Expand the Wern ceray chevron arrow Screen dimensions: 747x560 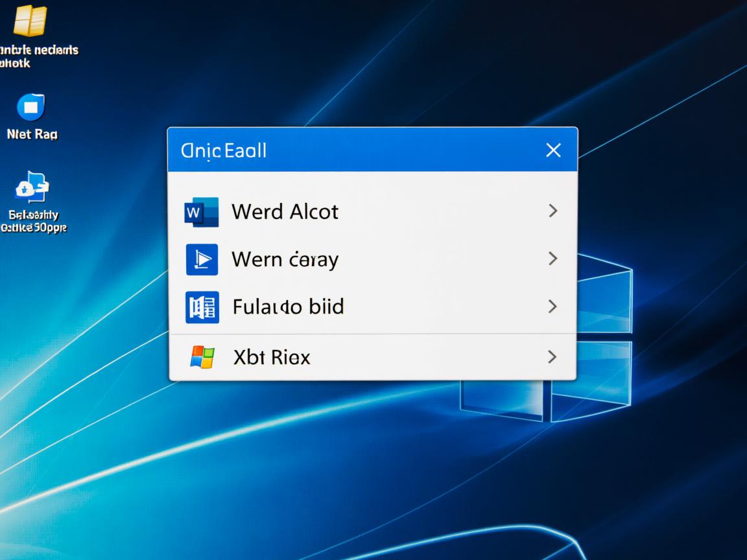552,259
